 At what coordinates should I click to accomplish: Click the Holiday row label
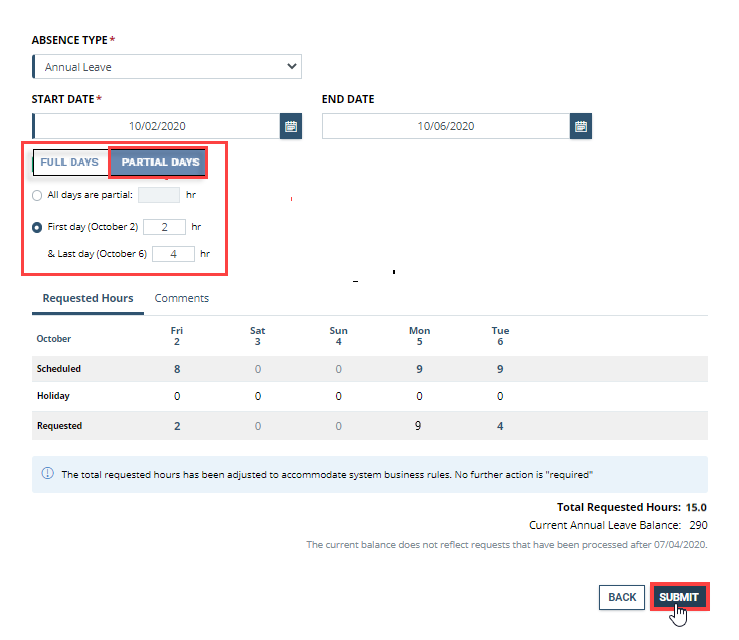(x=53, y=396)
